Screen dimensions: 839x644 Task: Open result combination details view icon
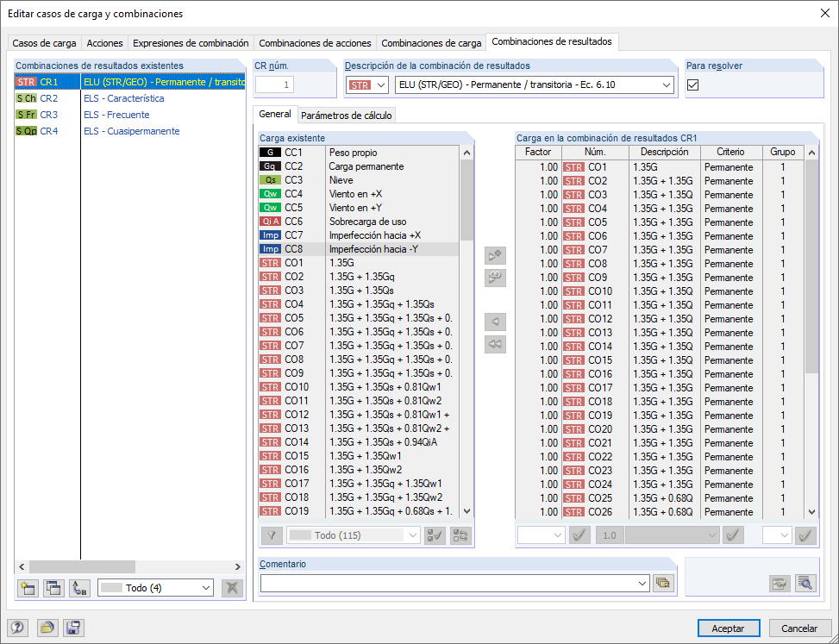(805, 583)
